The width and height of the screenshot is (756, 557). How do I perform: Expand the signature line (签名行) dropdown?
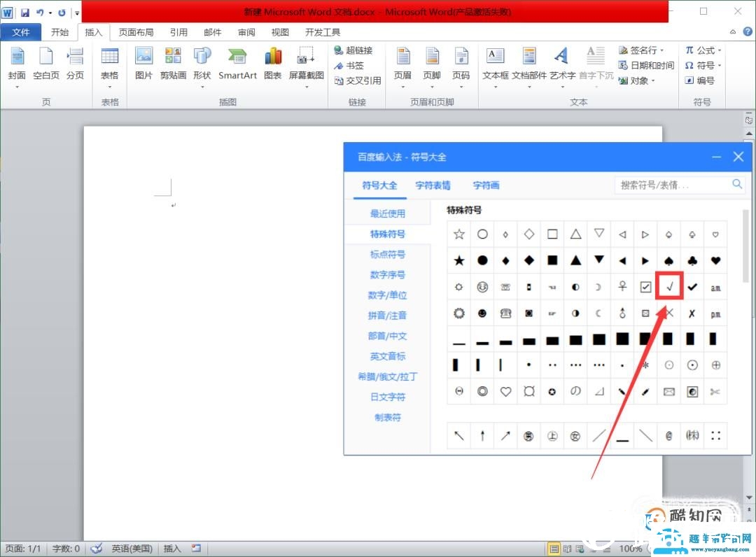(x=662, y=50)
